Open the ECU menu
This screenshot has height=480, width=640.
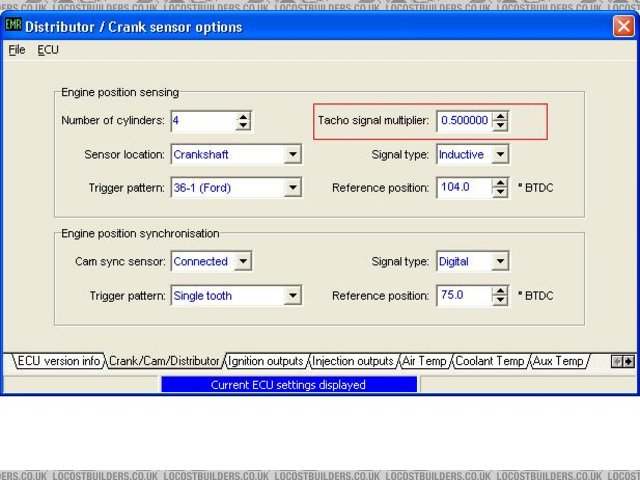coord(48,50)
